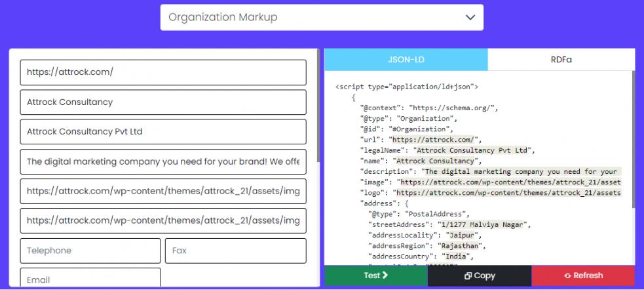Click the arrow icon on Test button
Image resolution: width=644 pixels, height=290 pixels.
tap(385, 275)
